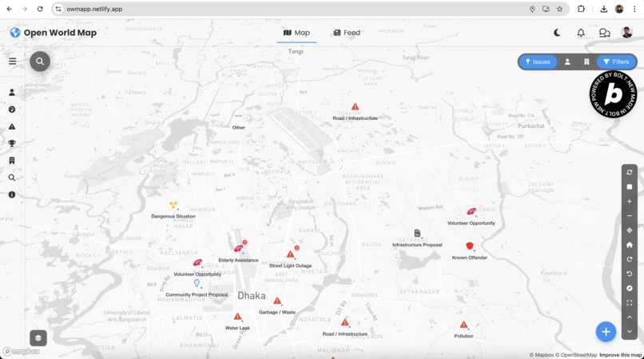Click the down chevron in map toolbar
This screenshot has width=644, height=359.
pyautogui.click(x=629, y=332)
